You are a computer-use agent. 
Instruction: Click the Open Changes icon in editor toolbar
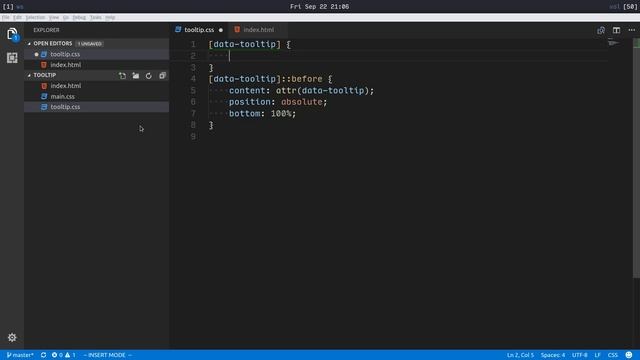click(x=601, y=30)
